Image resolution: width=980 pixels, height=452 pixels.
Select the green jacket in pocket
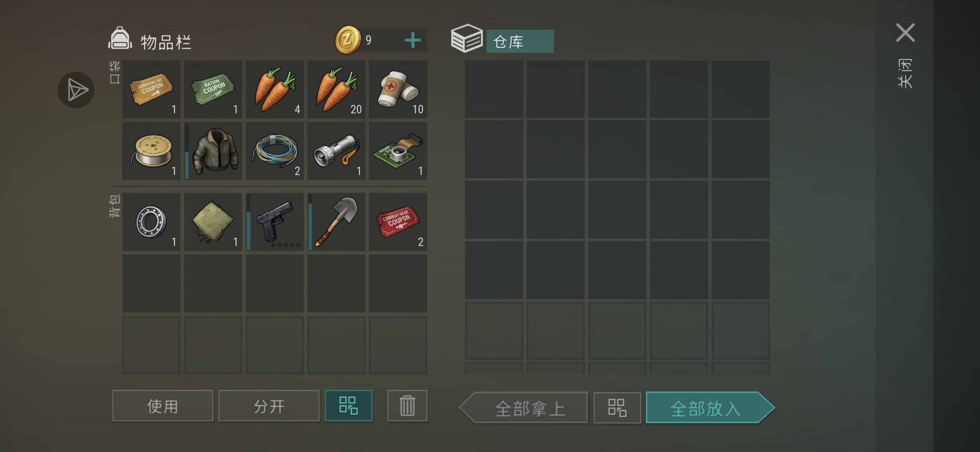click(x=213, y=150)
